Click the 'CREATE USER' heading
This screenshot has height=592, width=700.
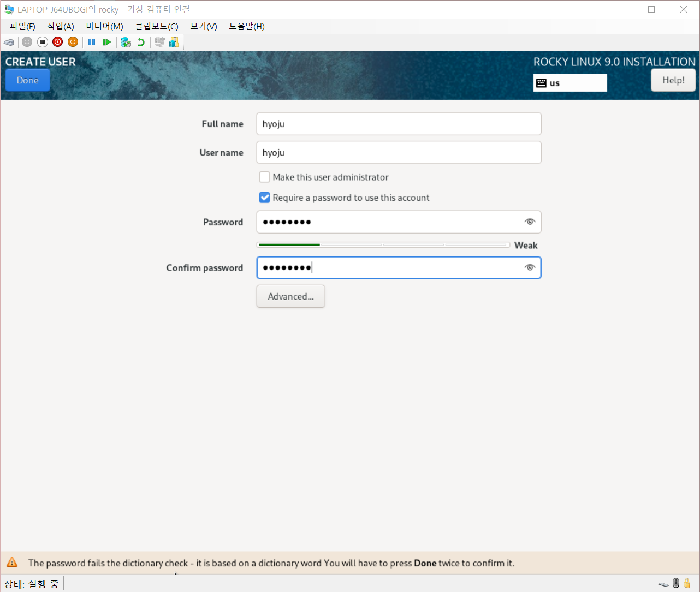40,62
